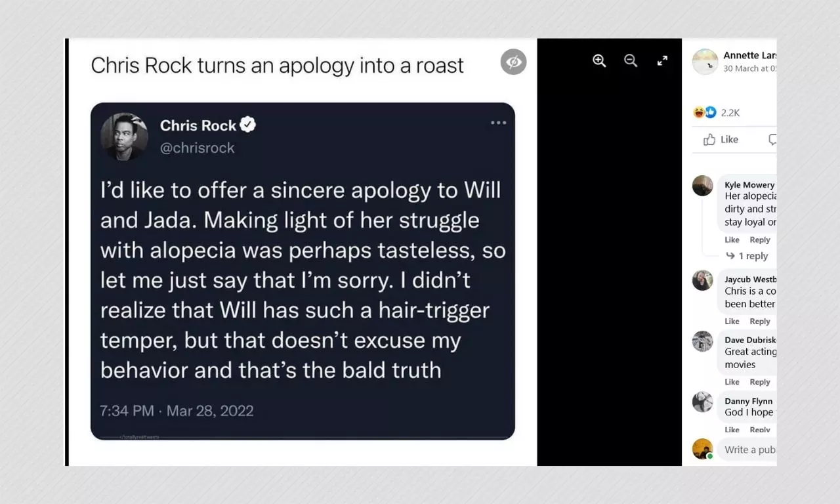Zoom out of the tweet image
The image size is (840, 504).
coord(630,60)
